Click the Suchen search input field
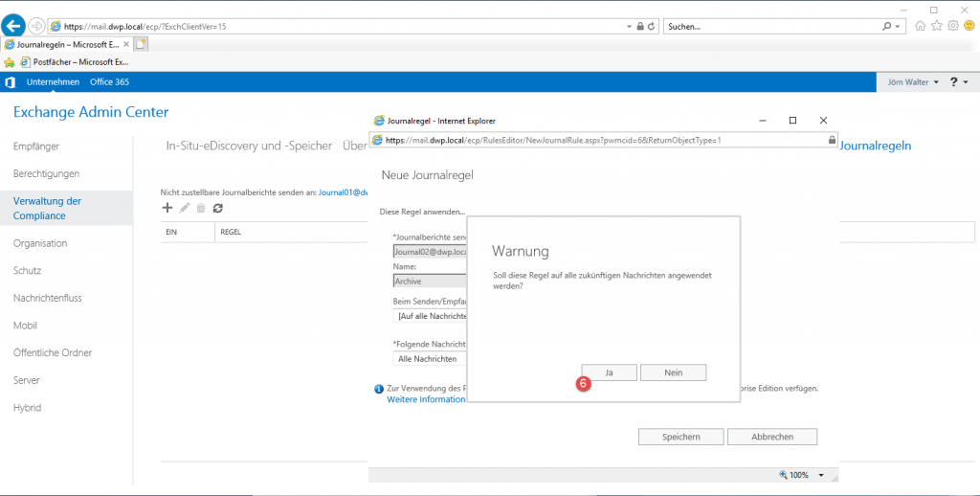 pyautogui.click(x=775, y=26)
